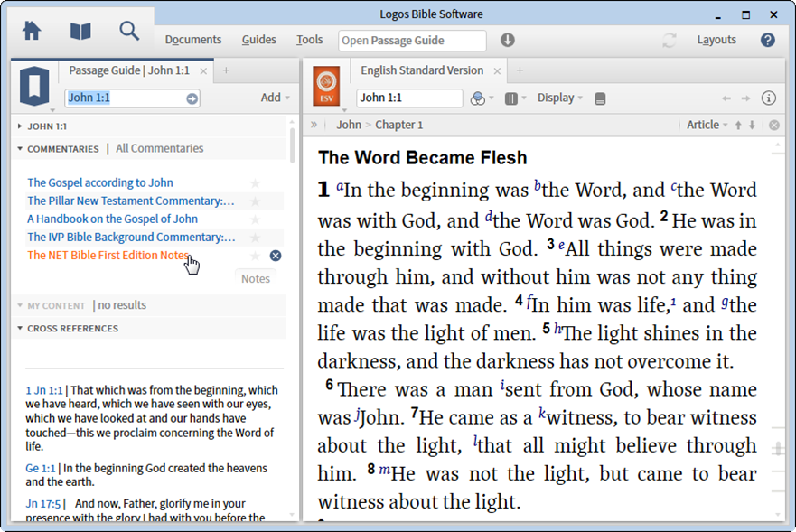The image size is (796, 532).
Task: Open the Display dropdown
Action: [x=560, y=98]
